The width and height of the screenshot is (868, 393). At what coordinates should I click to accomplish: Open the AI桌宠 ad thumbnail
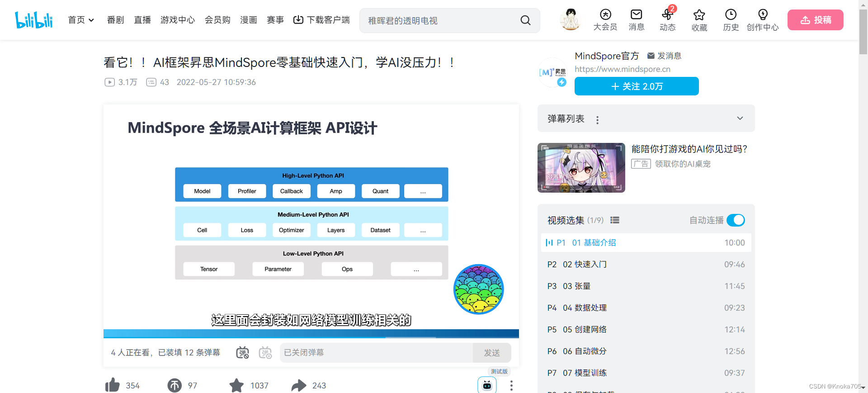point(581,168)
